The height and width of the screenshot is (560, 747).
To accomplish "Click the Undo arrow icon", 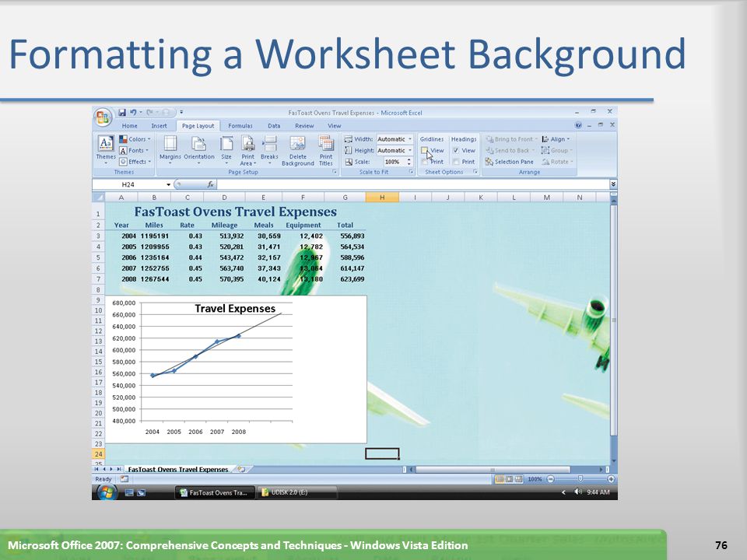I will [x=133, y=112].
